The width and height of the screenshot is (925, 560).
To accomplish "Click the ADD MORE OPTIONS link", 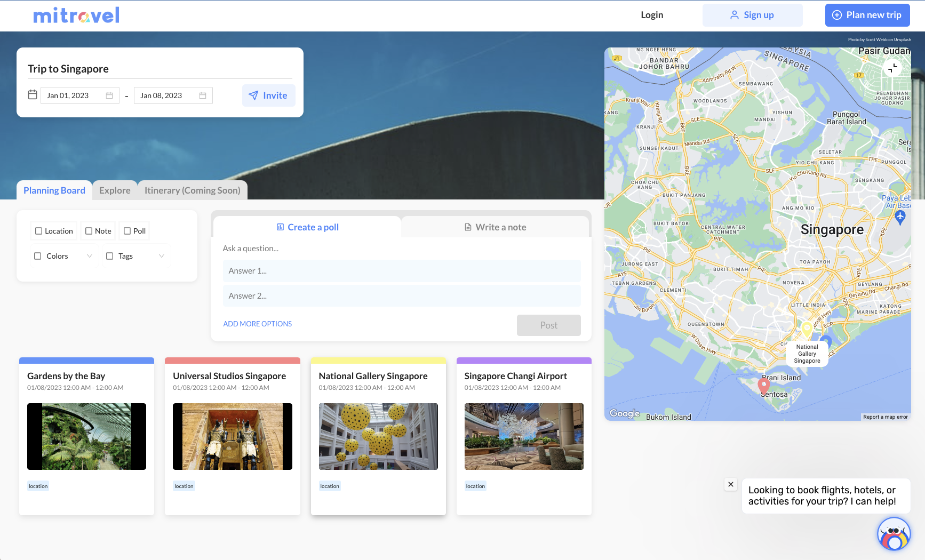I will (257, 324).
